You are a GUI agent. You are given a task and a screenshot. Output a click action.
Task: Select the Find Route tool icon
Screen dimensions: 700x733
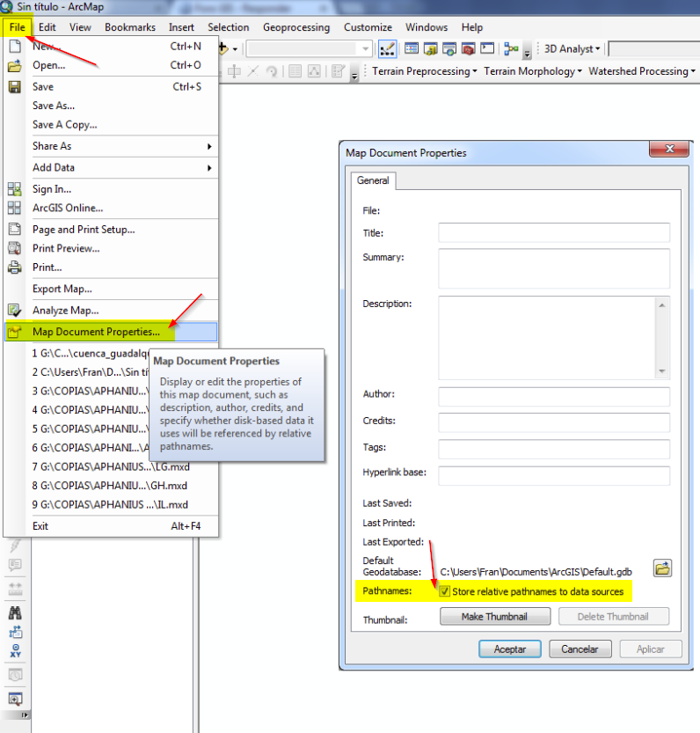tap(15, 632)
